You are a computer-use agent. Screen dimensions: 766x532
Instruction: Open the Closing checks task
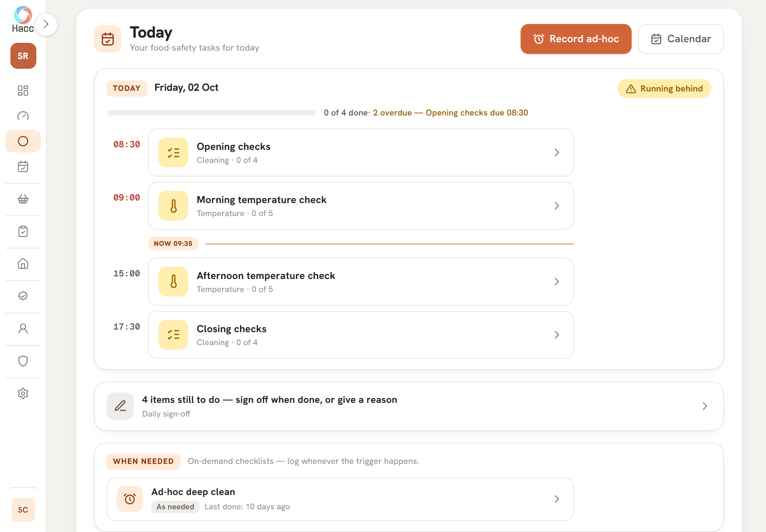tap(361, 335)
